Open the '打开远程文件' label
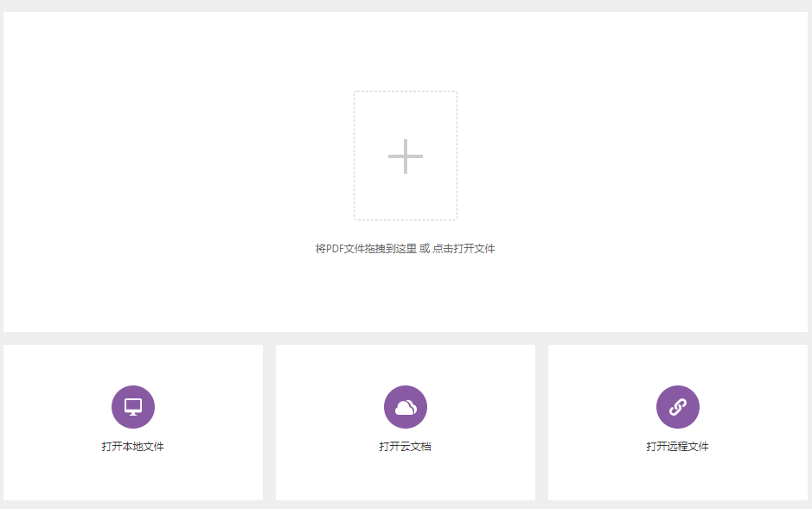The width and height of the screenshot is (812, 509). (x=678, y=447)
